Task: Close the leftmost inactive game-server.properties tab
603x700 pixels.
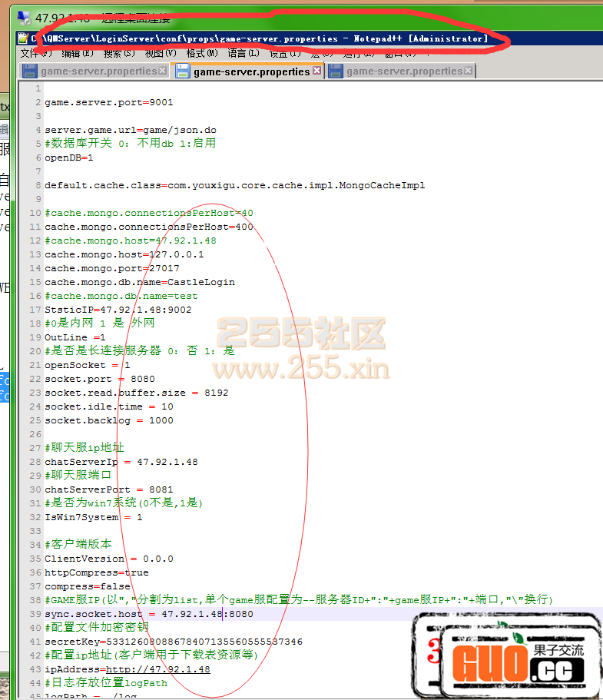Action: [163, 71]
